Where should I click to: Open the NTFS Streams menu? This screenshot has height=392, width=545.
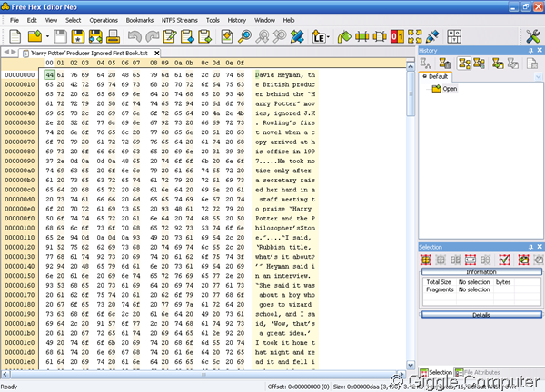click(179, 20)
